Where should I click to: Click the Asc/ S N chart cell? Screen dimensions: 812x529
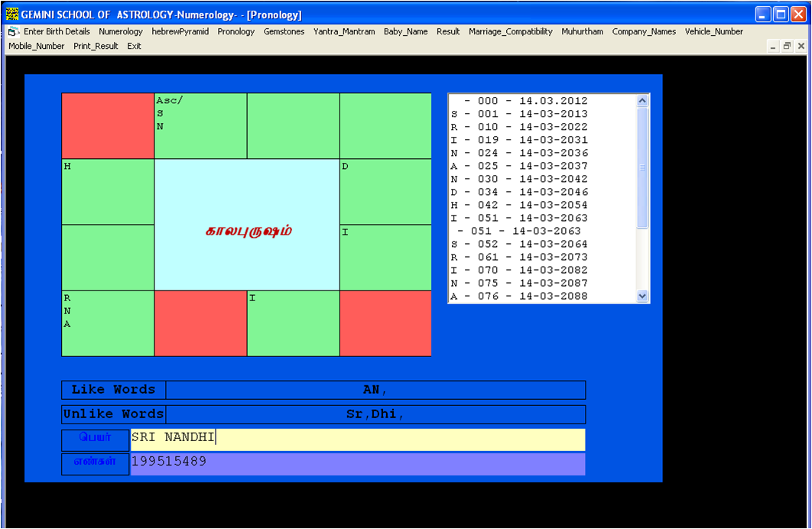coord(200,126)
